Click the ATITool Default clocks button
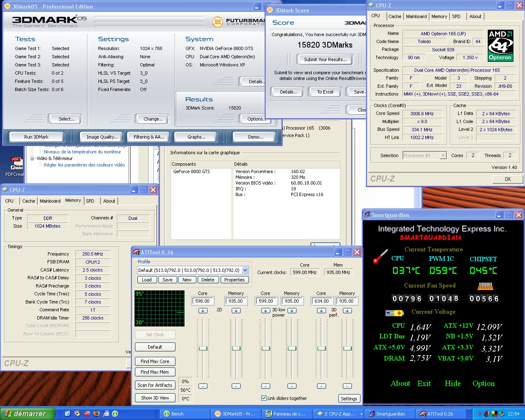The image size is (525, 420). click(x=155, y=347)
